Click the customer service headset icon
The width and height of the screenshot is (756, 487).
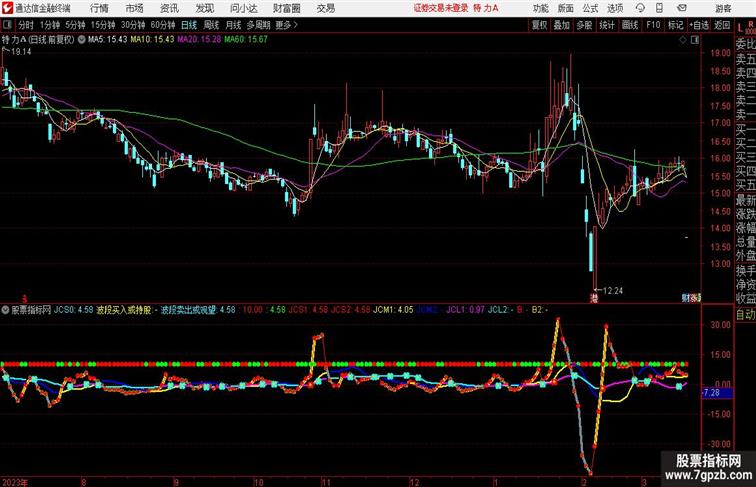(640, 8)
